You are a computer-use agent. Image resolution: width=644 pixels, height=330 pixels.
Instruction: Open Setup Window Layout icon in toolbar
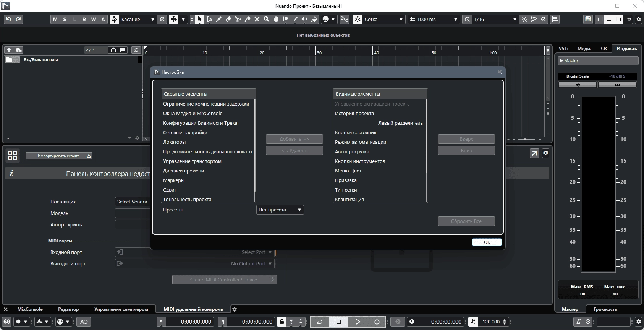coord(628,19)
